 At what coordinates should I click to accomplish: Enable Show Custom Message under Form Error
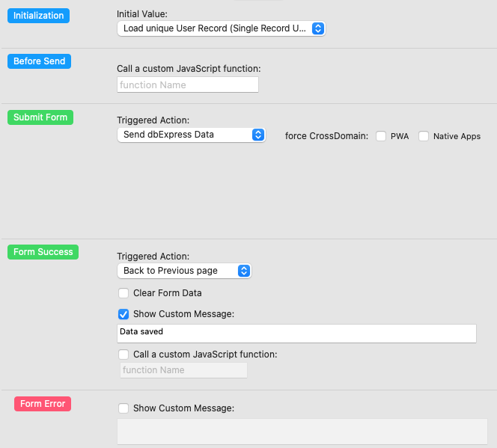pyautogui.click(x=124, y=408)
